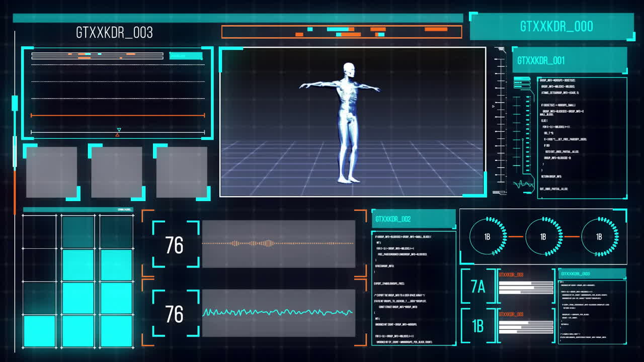Toggle the top cell of the middle grid column
The width and height of the screenshot is (644, 362).
tap(78, 231)
